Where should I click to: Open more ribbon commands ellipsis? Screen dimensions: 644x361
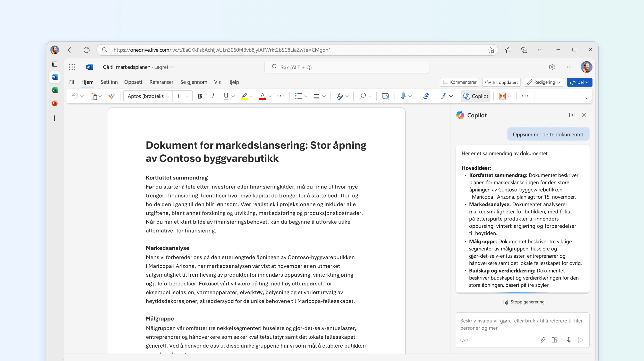[x=525, y=96]
